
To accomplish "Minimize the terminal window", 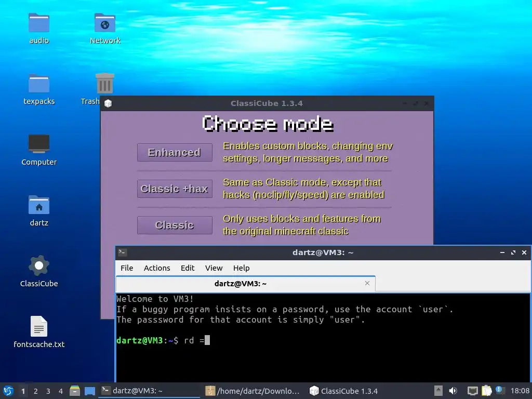I will (x=502, y=252).
